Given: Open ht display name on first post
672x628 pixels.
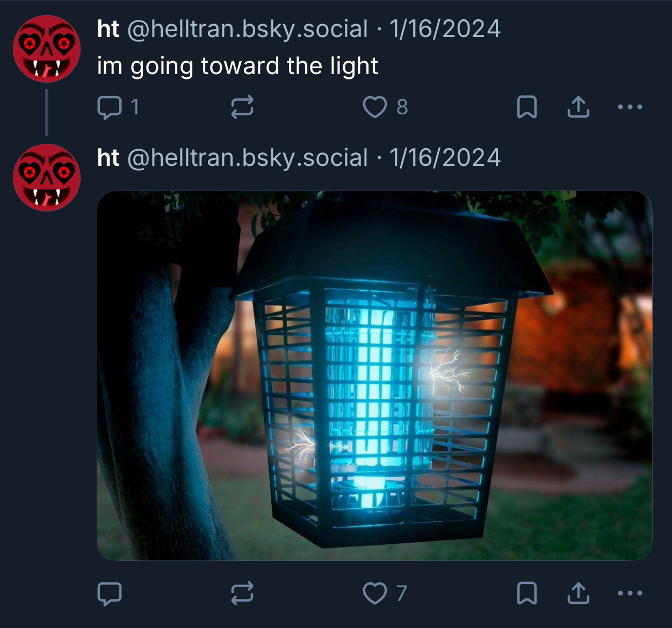Looking at the screenshot, I should click(x=108, y=29).
